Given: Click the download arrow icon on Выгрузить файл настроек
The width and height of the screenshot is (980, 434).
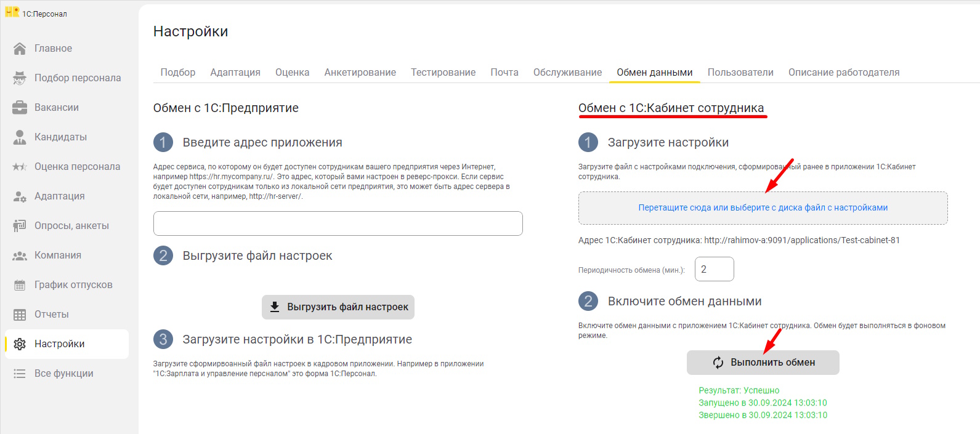Looking at the screenshot, I should [x=275, y=307].
